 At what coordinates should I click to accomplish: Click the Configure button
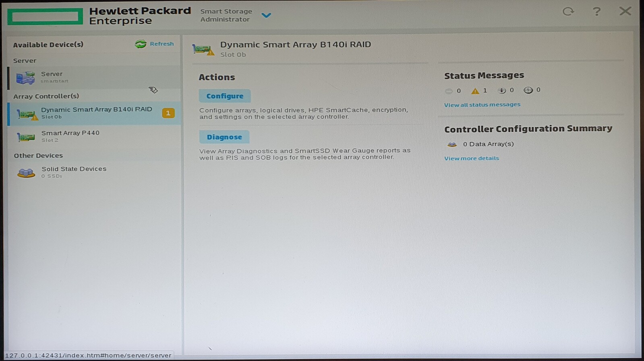click(x=225, y=96)
